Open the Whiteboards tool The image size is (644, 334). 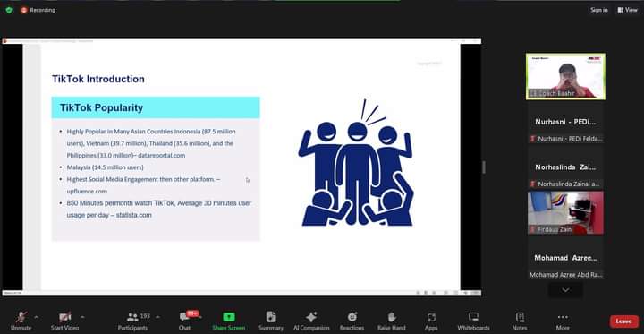click(473, 321)
